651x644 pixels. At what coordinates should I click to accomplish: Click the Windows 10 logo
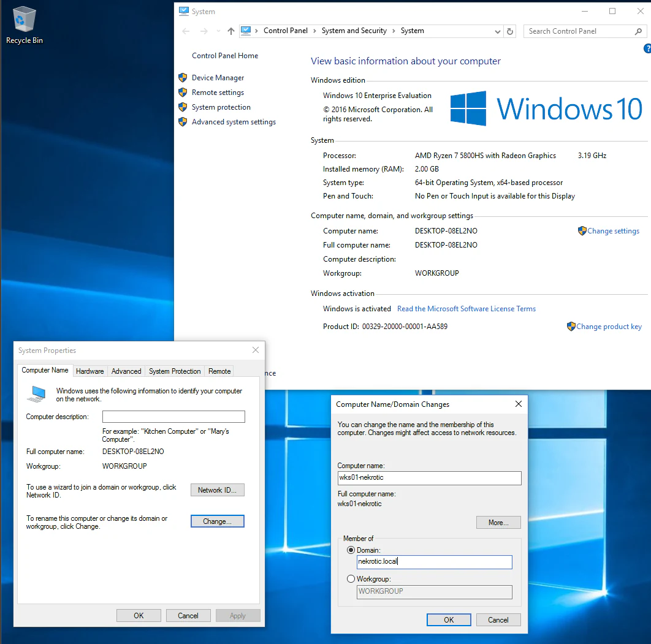pos(546,108)
